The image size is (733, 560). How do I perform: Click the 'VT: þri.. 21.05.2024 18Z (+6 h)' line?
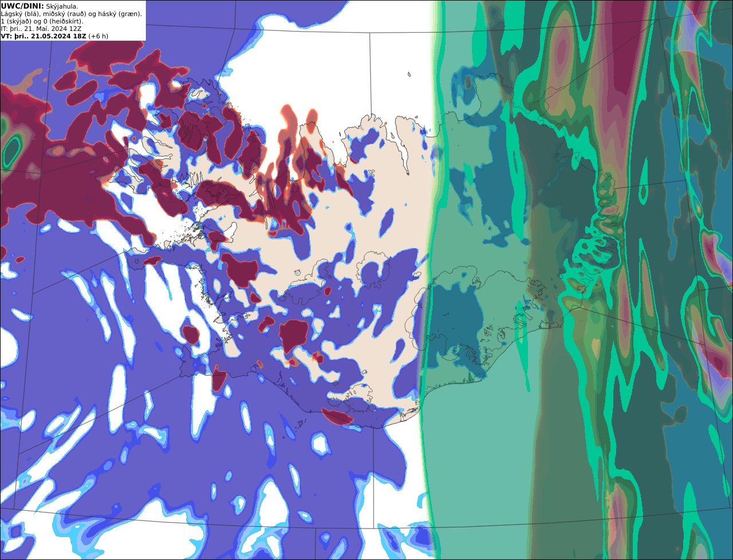click(x=54, y=36)
